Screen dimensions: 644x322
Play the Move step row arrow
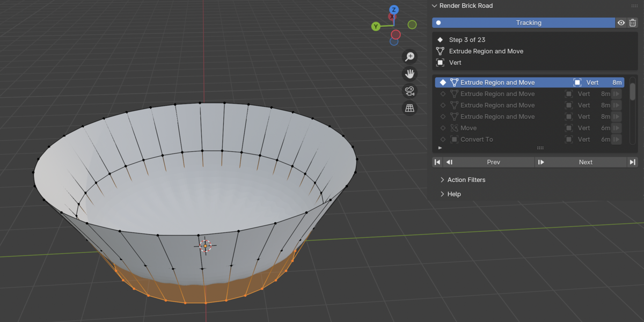tap(616, 128)
